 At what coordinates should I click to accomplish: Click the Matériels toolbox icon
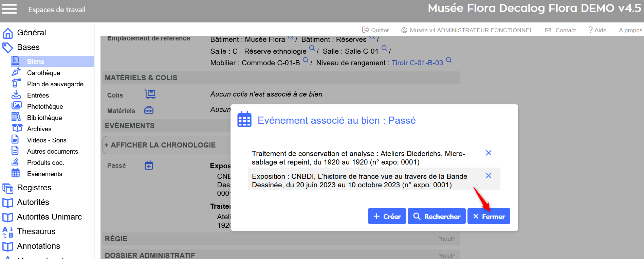[x=149, y=110]
